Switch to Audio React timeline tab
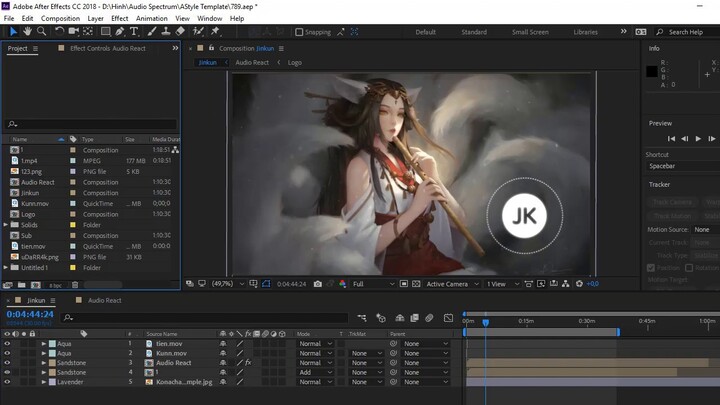Image resolution: width=720 pixels, height=405 pixels. pos(105,300)
